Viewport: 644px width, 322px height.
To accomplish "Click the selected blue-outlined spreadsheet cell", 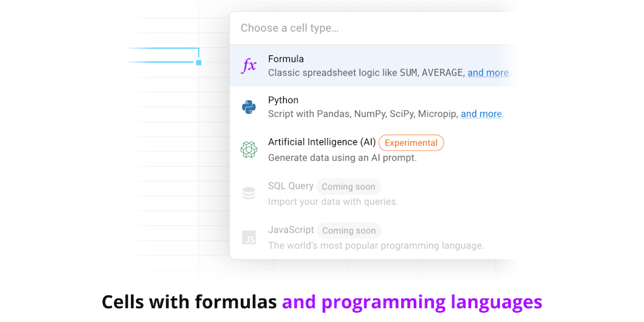I will tap(164, 55).
